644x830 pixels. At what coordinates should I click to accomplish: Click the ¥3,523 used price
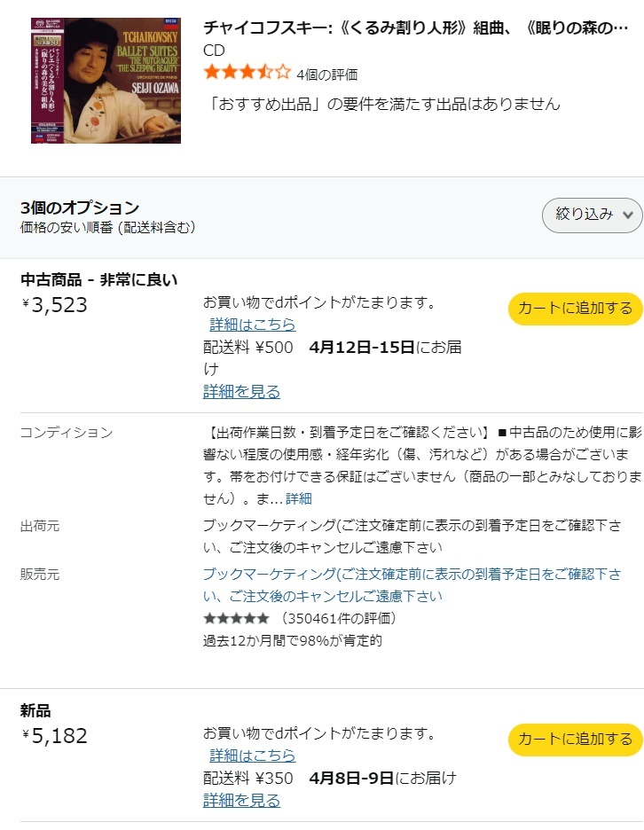tap(54, 305)
